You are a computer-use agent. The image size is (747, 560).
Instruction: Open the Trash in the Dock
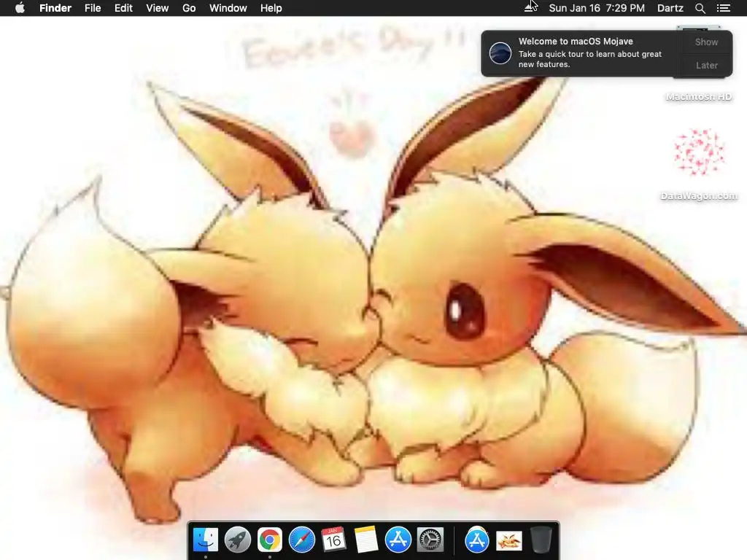click(x=541, y=540)
